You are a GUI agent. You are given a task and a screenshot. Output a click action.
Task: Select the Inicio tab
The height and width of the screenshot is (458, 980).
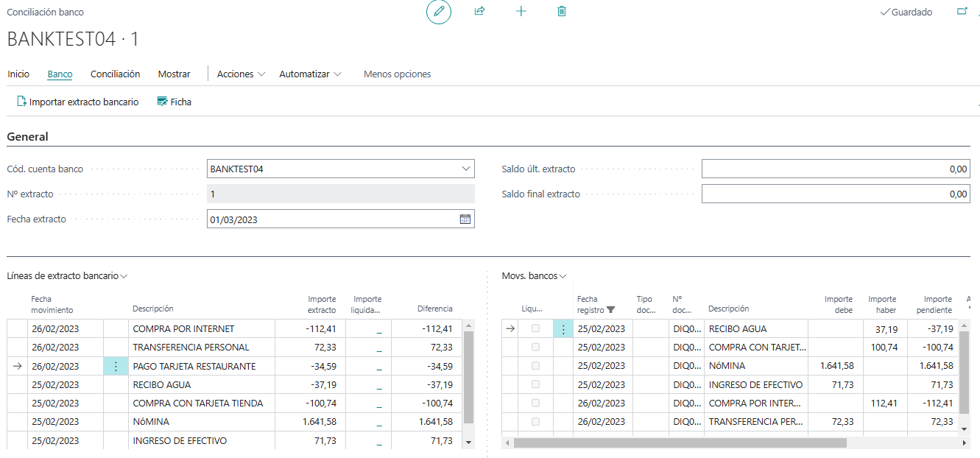pyautogui.click(x=18, y=74)
